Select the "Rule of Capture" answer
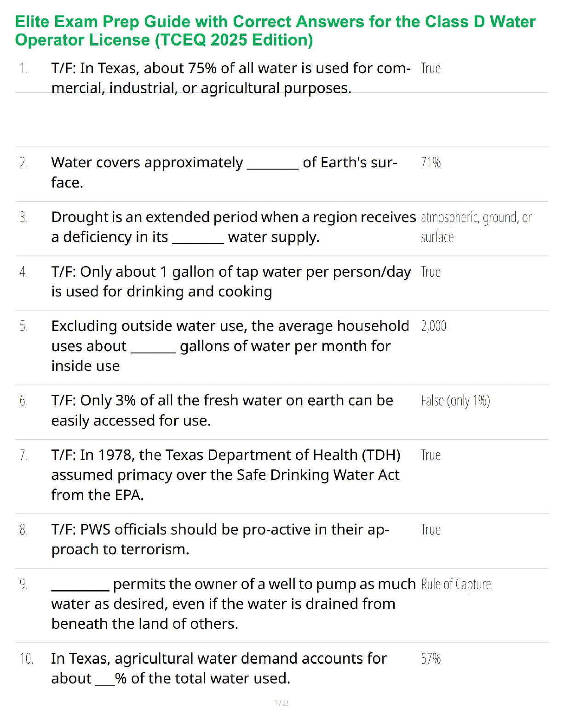Screen dimensions: 563x728 point(455,584)
